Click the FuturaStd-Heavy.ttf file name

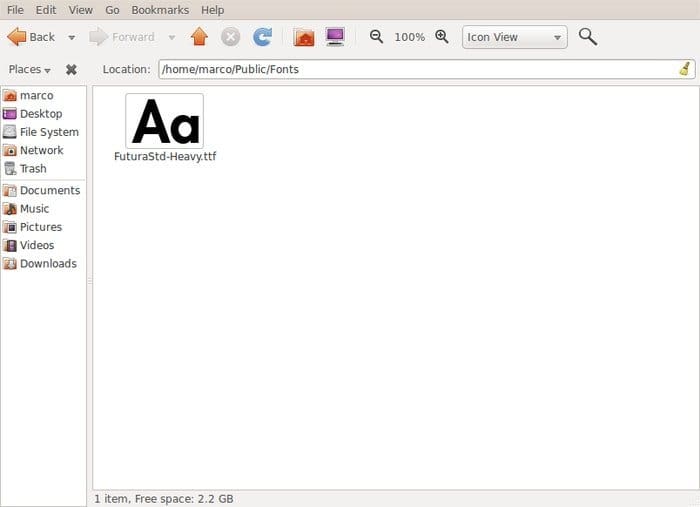pos(165,157)
